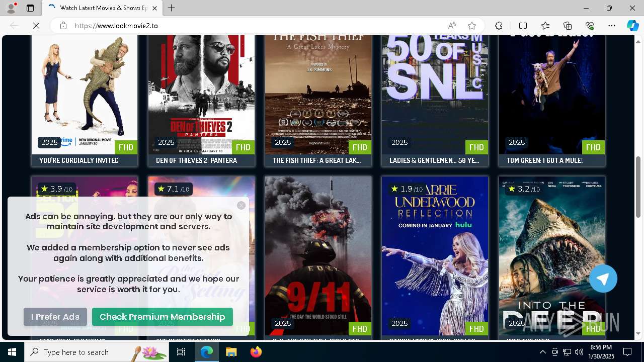
Task: Open the Windows Start menu
Action: (12, 352)
